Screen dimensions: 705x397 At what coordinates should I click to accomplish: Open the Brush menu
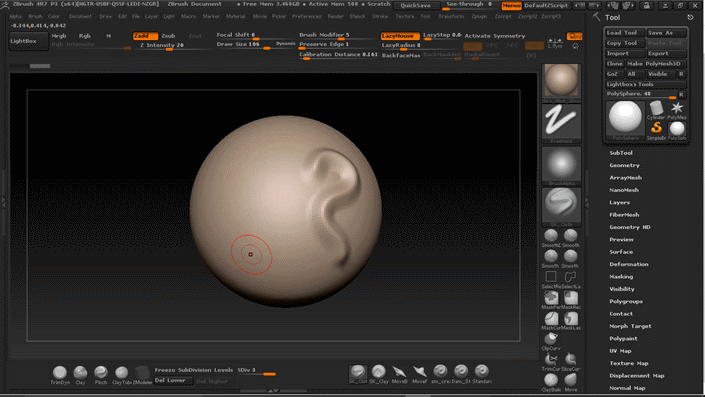coord(35,16)
